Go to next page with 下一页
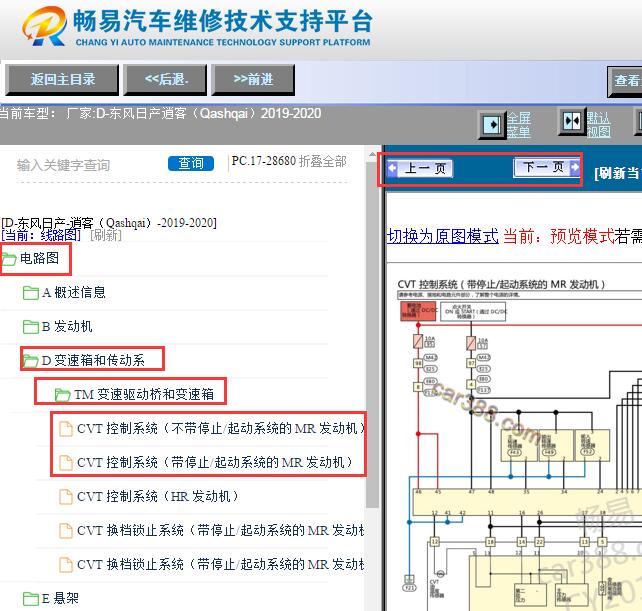642x611 pixels. click(x=547, y=167)
